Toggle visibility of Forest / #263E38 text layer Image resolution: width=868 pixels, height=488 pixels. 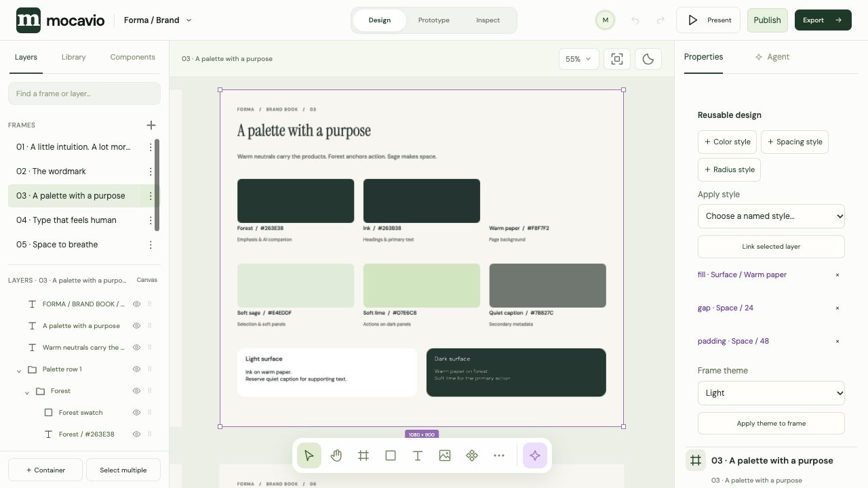pyautogui.click(x=136, y=434)
